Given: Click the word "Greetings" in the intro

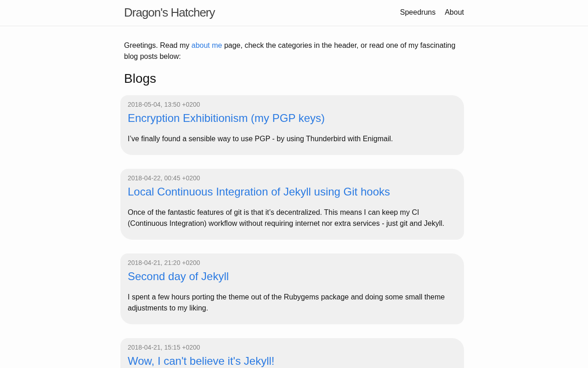Looking at the screenshot, I should (x=140, y=45).
